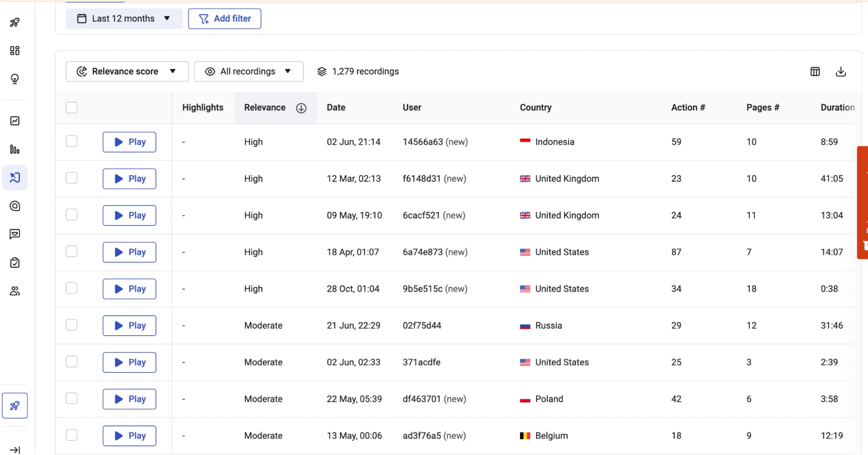Open the rocket icon at sidebar top

15,22
